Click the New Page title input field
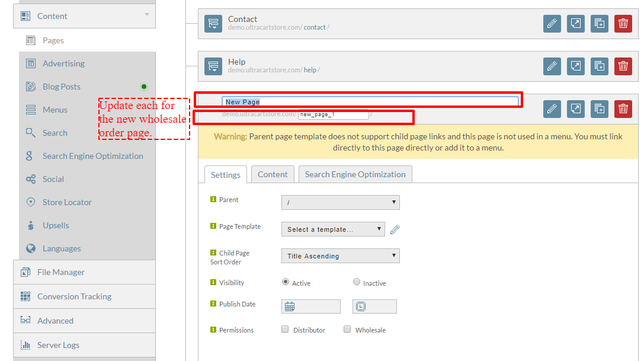This screenshot has height=361, width=644. coord(370,101)
